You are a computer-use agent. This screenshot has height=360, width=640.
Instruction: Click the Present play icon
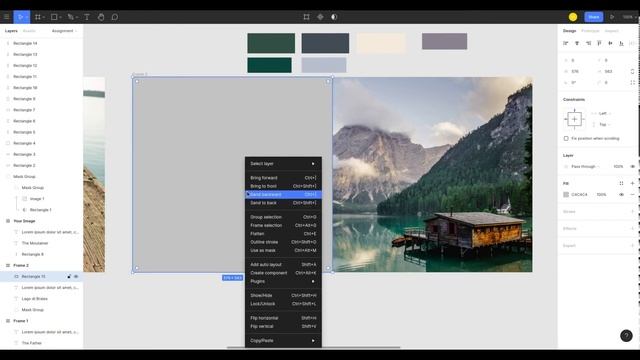(x=612, y=17)
